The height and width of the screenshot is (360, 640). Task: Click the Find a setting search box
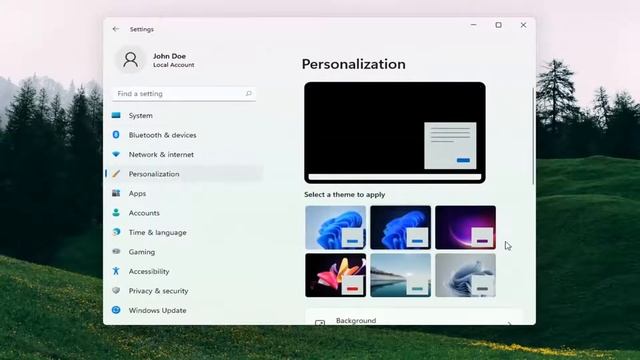[x=184, y=94]
